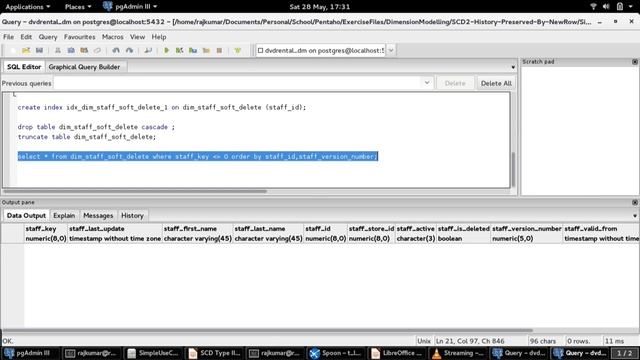The width and height of the screenshot is (640, 360).
Task: Click the Delete previous query button
Action: pos(455,83)
